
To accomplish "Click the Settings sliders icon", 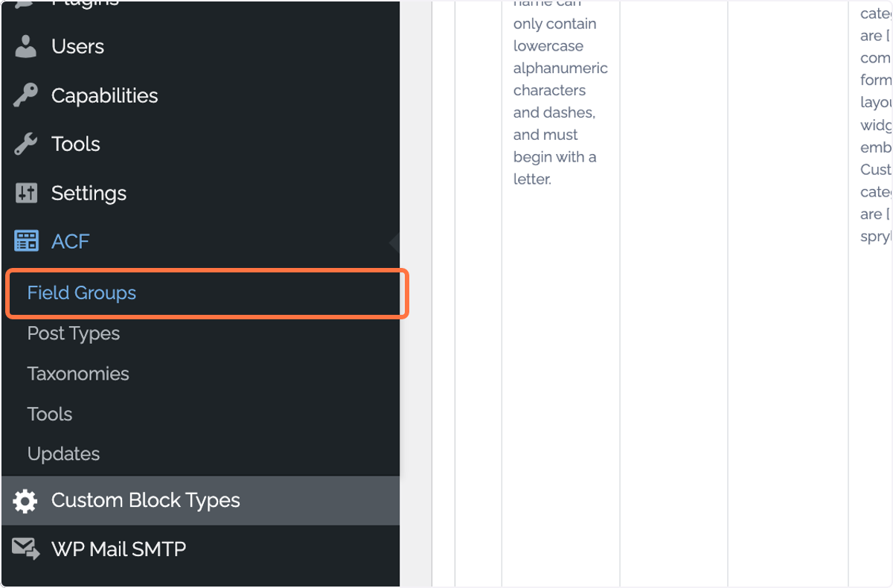I will (x=26, y=193).
